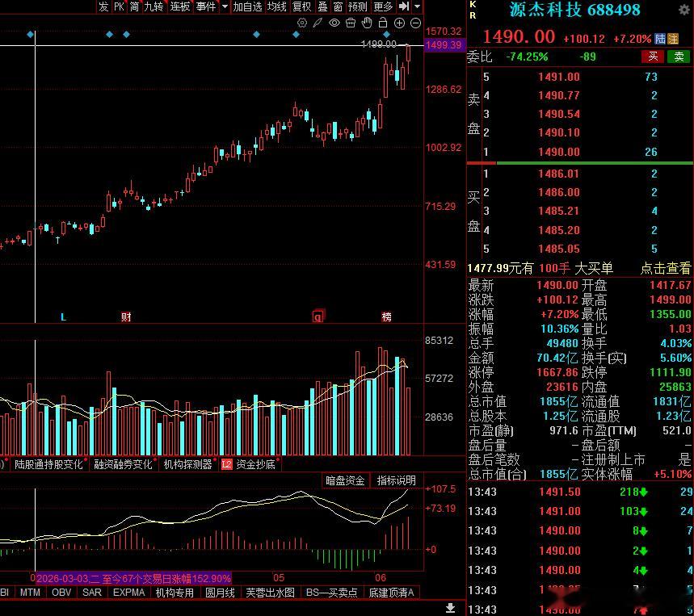Toggle the 预测 forecast button

[x=358, y=6]
